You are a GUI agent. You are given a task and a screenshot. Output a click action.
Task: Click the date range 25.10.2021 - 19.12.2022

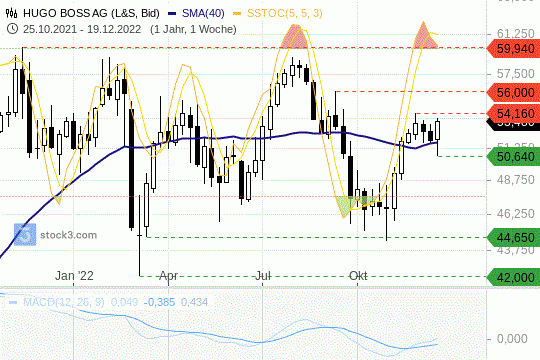click(x=82, y=29)
